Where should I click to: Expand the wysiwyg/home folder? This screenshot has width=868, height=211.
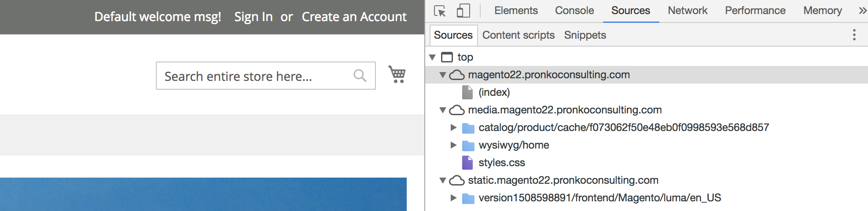(x=453, y=145)
